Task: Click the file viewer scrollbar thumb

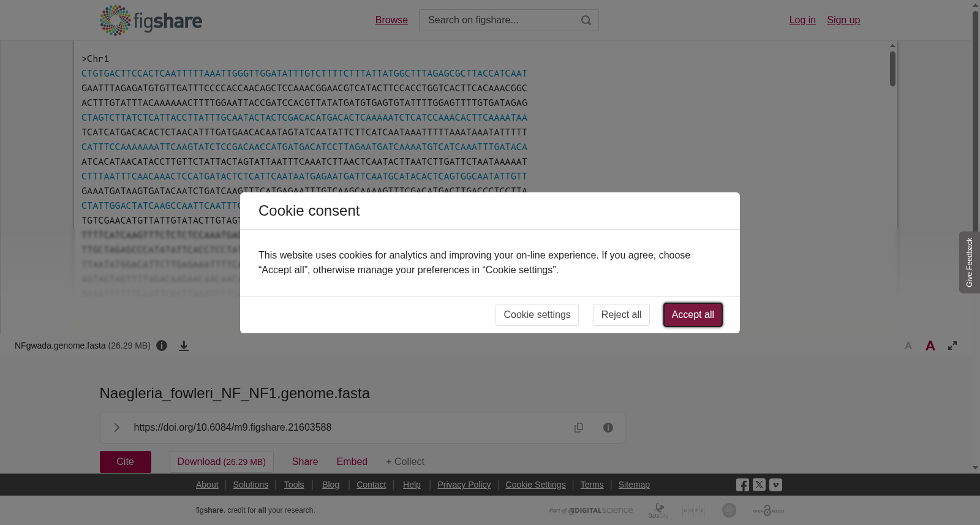Action: point(893,69)
